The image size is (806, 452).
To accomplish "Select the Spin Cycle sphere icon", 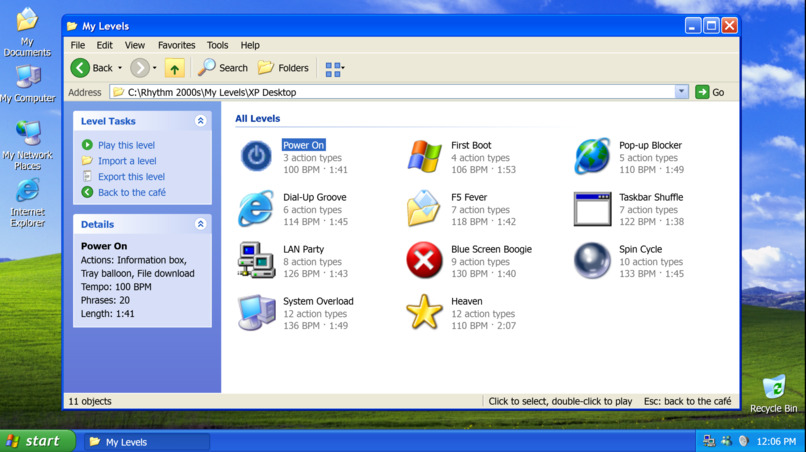I will click(x=592, y=260).
